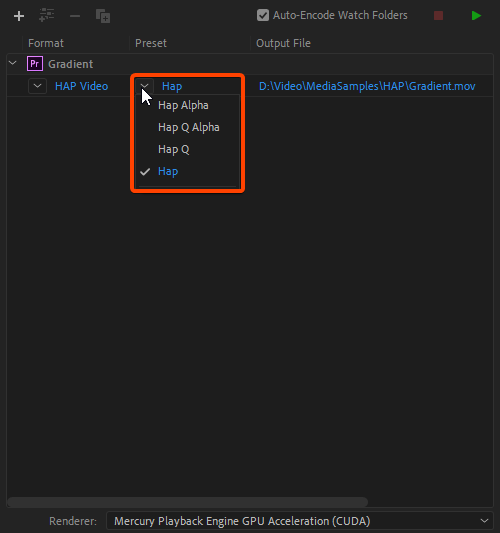
Task: Choose Hap Alpha preset
Action: [x=184, y=105]
